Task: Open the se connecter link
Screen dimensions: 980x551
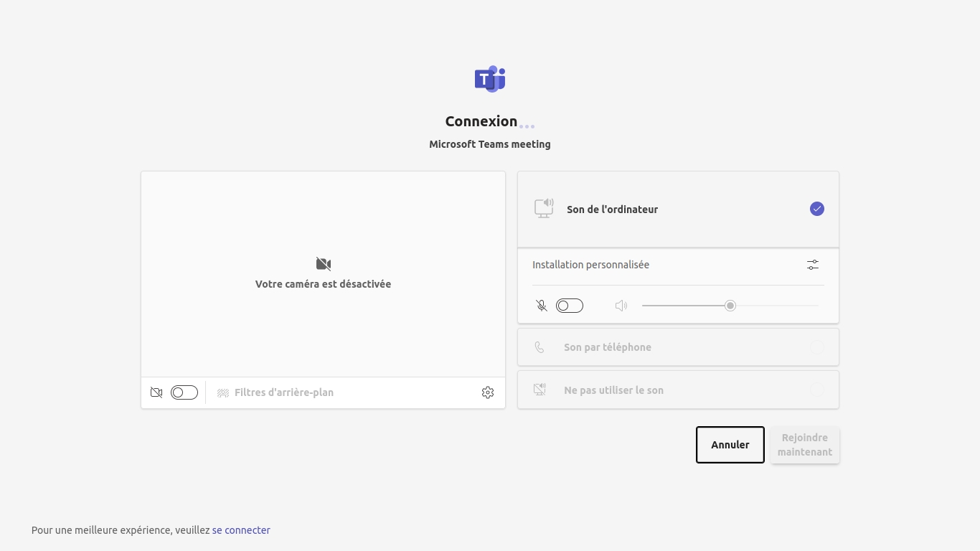Action: click(x=241, y=530)
